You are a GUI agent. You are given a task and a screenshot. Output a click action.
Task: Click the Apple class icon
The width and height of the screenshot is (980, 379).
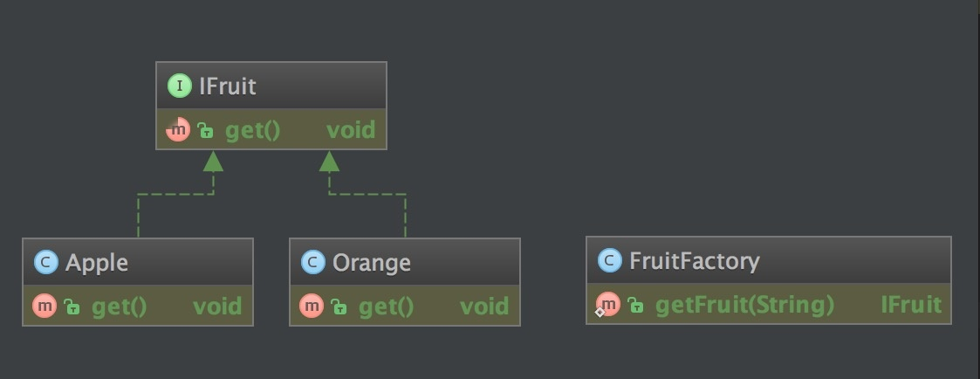(45, 262)
